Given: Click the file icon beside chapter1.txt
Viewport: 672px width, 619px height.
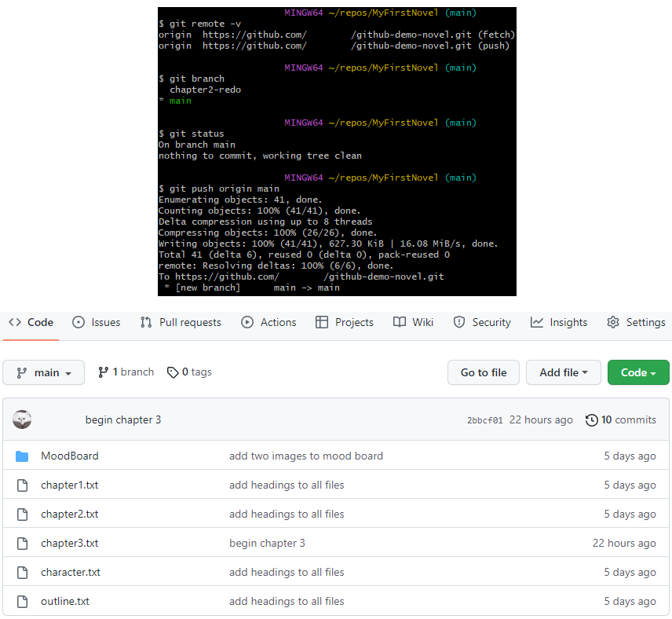Looking at the screenshot, I should click(22, 485).
